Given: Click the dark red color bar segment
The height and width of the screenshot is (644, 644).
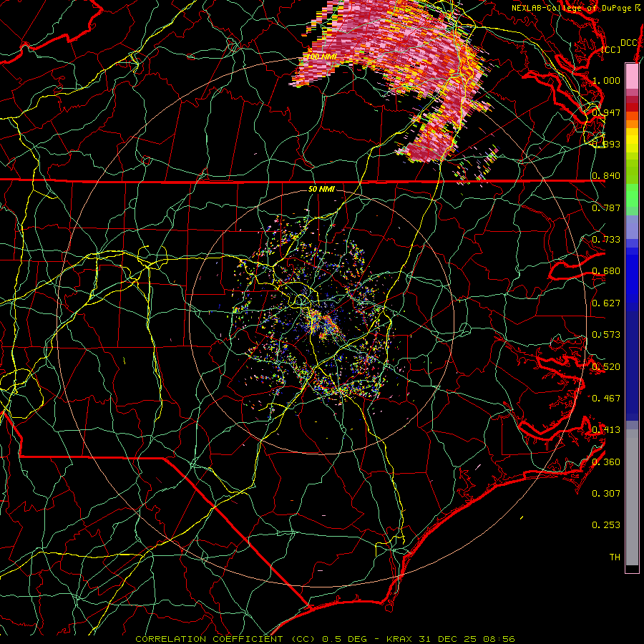Looking at the screenshot, I should (x=632, y=107).
